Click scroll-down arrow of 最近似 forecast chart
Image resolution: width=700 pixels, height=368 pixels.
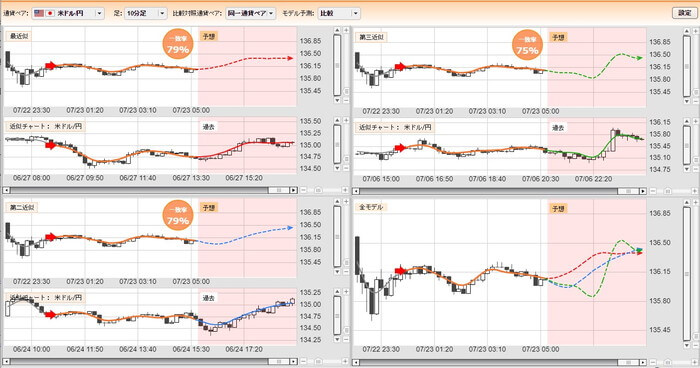pyautogui.click(x=337, y=100)
